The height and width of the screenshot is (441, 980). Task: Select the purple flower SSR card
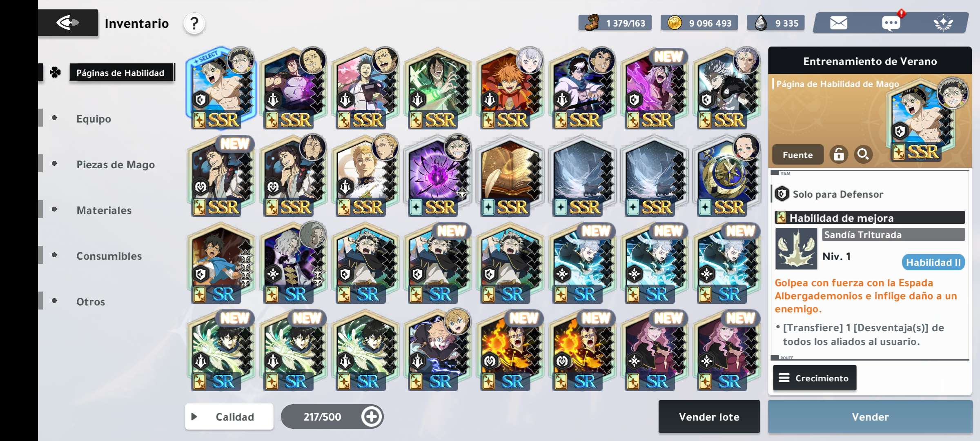pos(438,176)
